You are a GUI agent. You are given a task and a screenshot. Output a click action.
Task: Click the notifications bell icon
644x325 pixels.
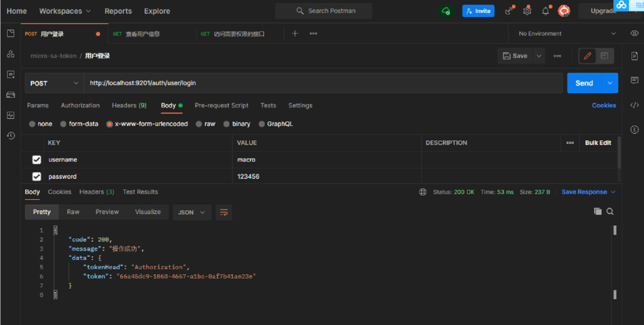[545, 11]
